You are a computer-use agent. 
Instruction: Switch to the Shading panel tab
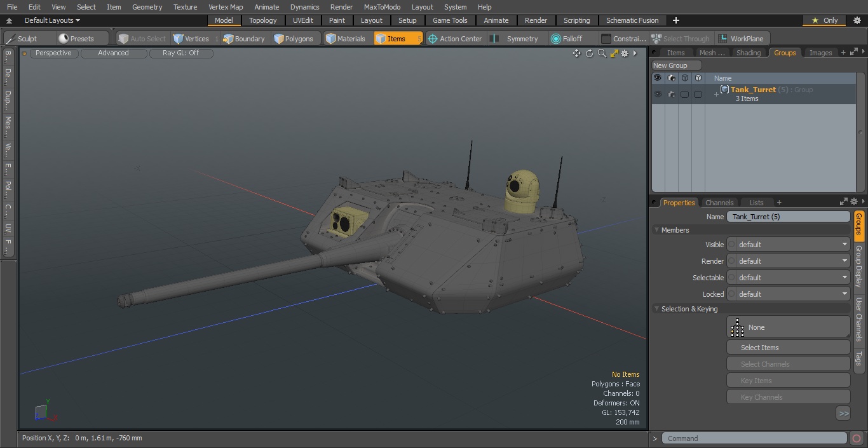[749, 53]
